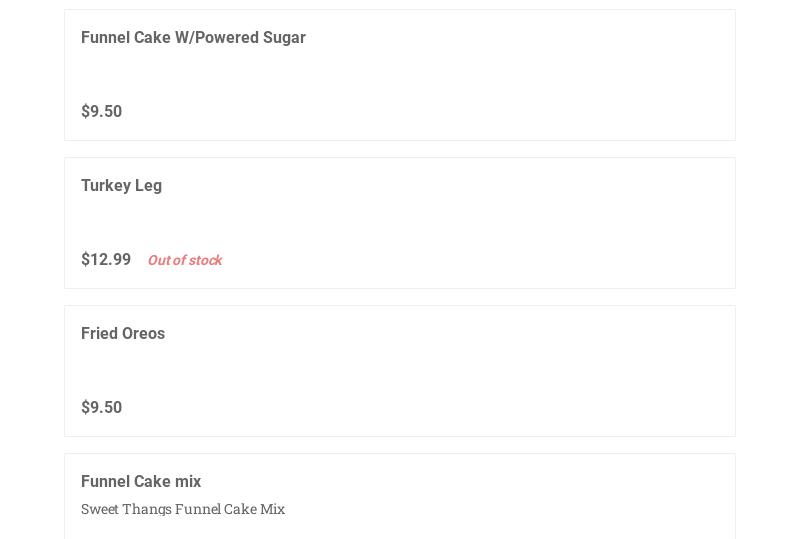Click the red Out of stock label
This screenshot has width=800, height=539.
point(184,260)
